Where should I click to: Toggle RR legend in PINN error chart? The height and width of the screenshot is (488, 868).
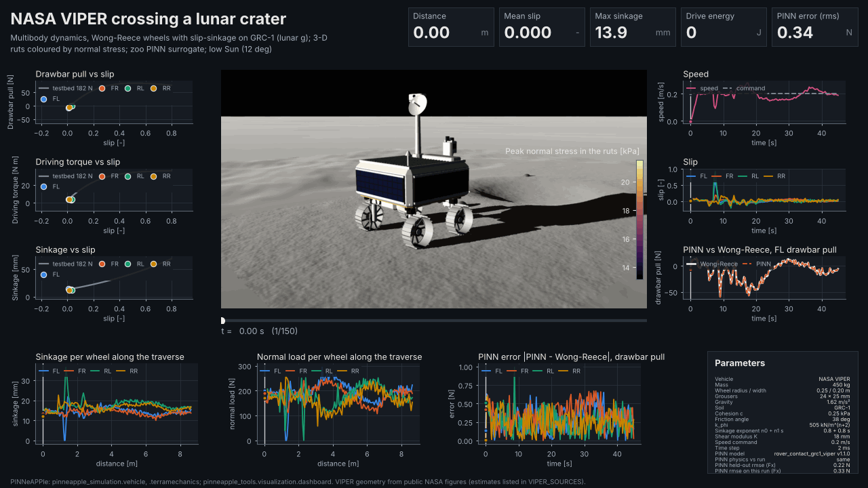[x=570, y=371]
